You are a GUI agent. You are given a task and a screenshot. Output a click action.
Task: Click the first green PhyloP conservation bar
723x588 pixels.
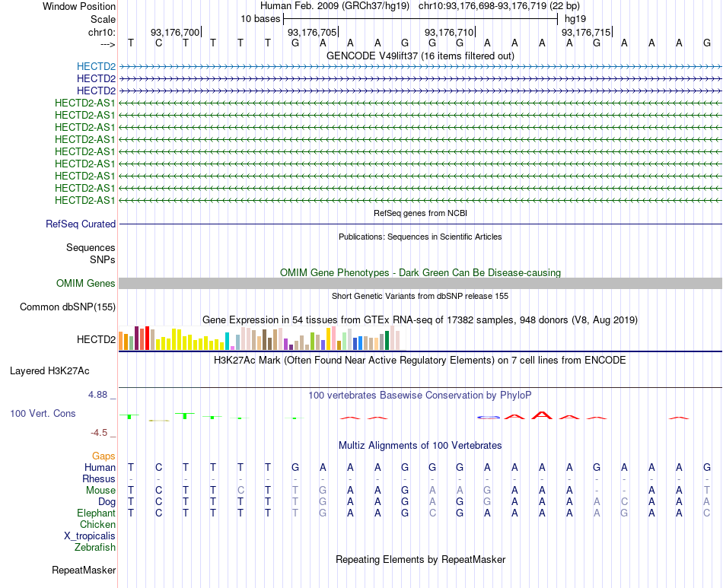click(x=129, y=416)
